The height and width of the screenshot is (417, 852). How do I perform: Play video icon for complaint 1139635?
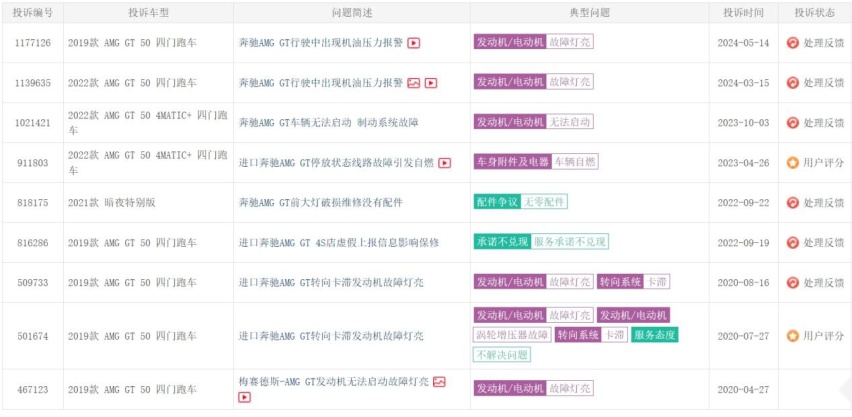tap(431, 83)
